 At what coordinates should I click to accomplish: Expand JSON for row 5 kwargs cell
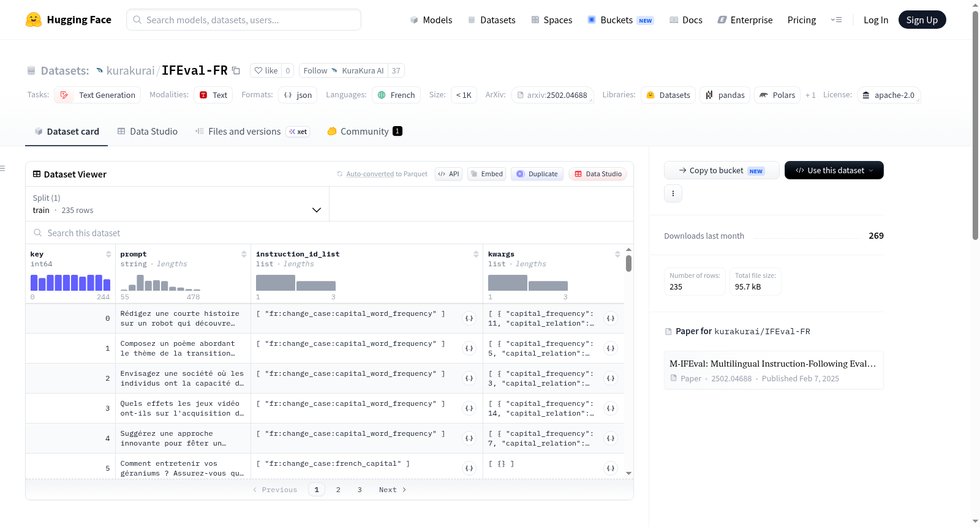(x=611, y=468)
